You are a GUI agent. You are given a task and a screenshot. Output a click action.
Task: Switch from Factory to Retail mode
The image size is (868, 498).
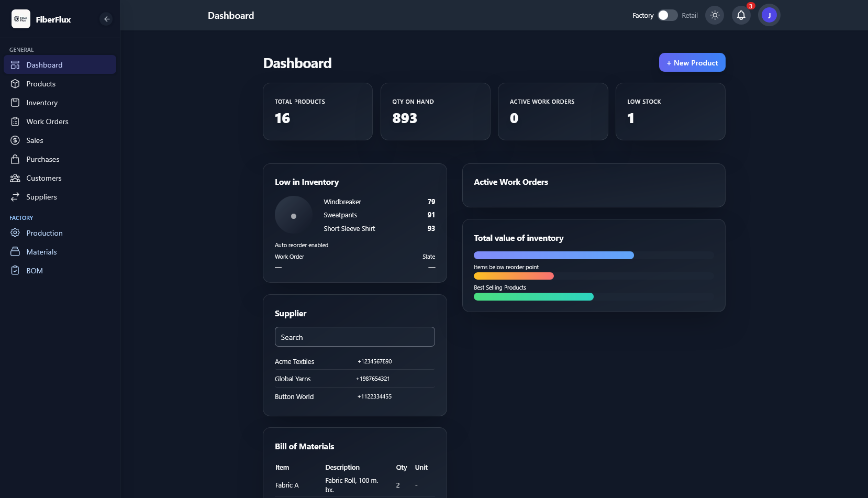(x=667, y=15)
